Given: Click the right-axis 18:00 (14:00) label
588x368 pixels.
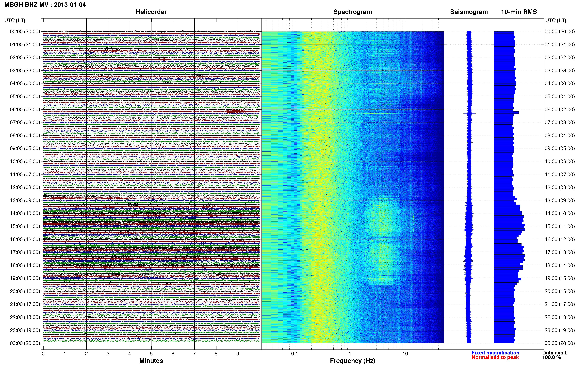Looking at the screenshot, I should point(560,265).
